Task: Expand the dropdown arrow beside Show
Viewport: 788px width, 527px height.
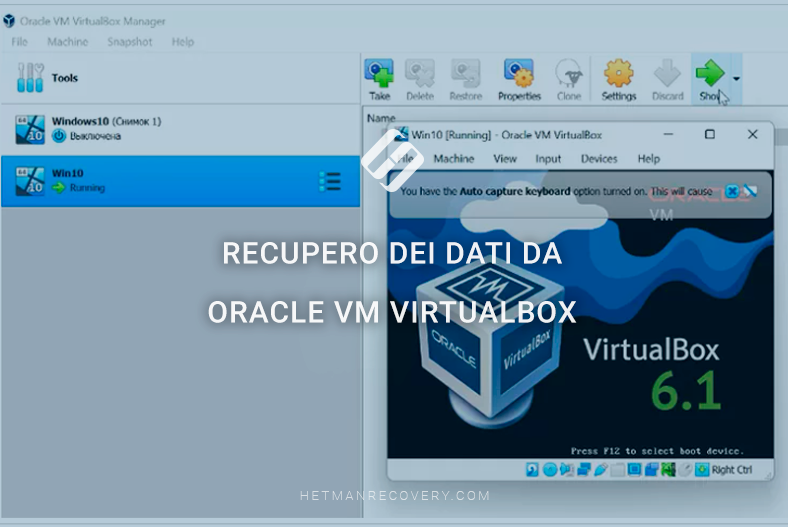Action: click(x=736, y=79)
